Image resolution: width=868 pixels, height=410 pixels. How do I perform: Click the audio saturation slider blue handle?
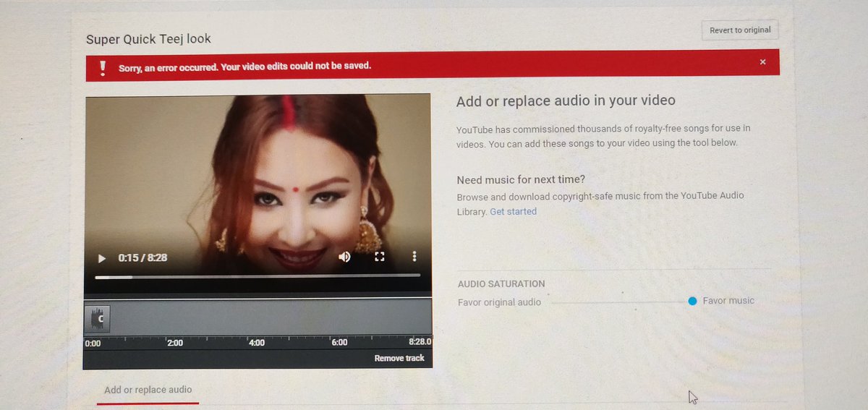[692, 301]
